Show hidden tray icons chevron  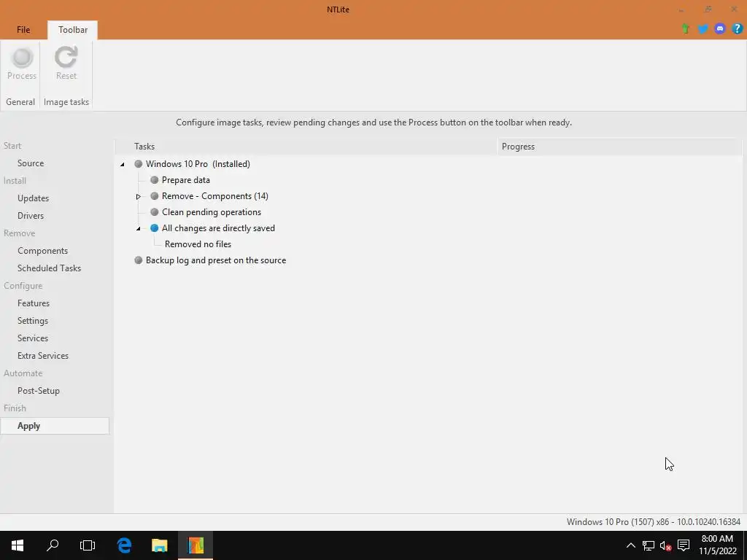[630, 545]
